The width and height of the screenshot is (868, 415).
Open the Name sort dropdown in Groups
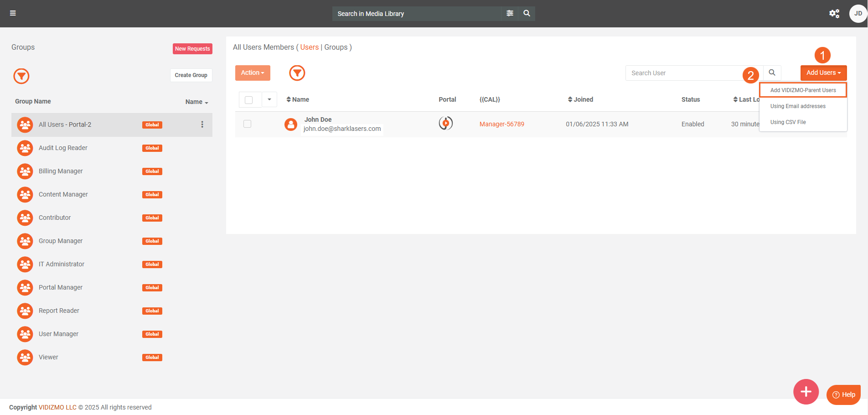(196, 102)
